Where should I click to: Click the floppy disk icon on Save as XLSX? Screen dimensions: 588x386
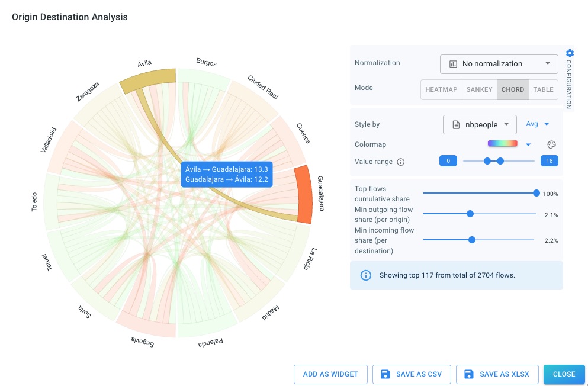click(x=469, y=374)
